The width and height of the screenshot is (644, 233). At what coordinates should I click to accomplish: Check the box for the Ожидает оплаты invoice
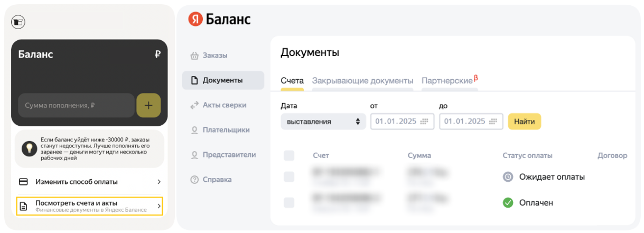tap(289, 177)
